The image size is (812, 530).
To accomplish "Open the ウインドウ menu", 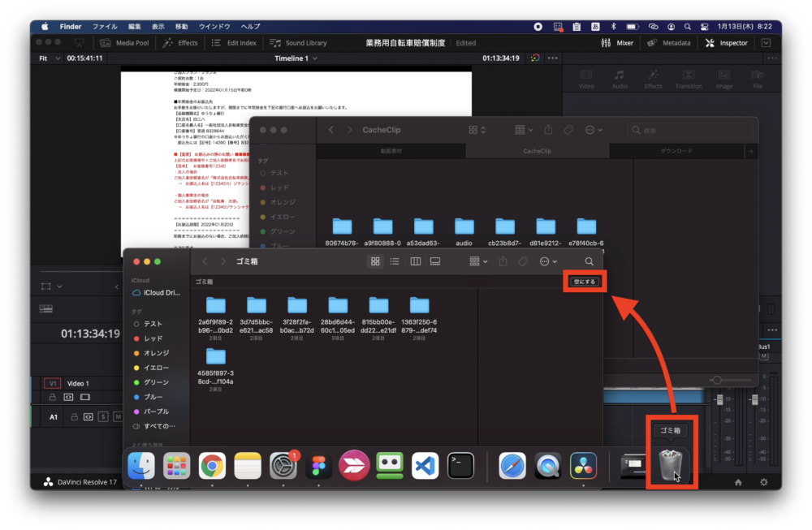I will coord(214,27).
